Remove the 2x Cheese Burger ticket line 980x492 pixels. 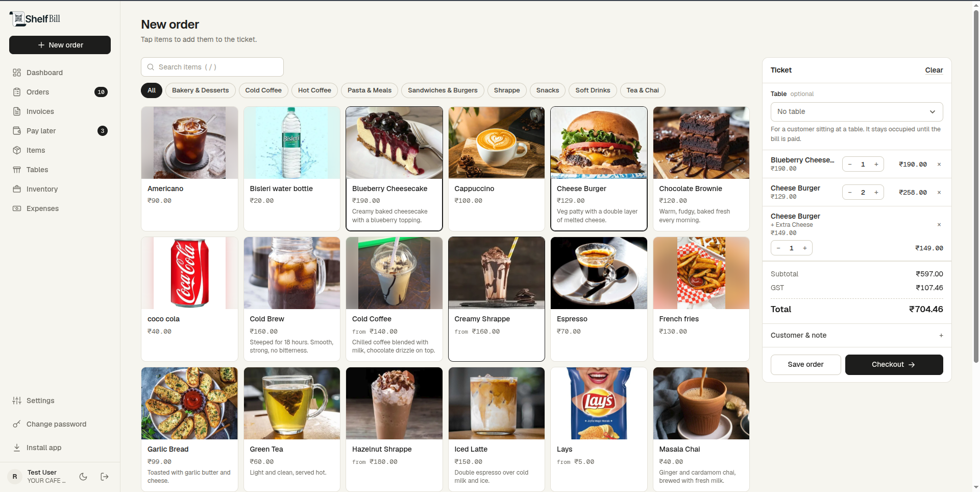click(x=939, y=193)
